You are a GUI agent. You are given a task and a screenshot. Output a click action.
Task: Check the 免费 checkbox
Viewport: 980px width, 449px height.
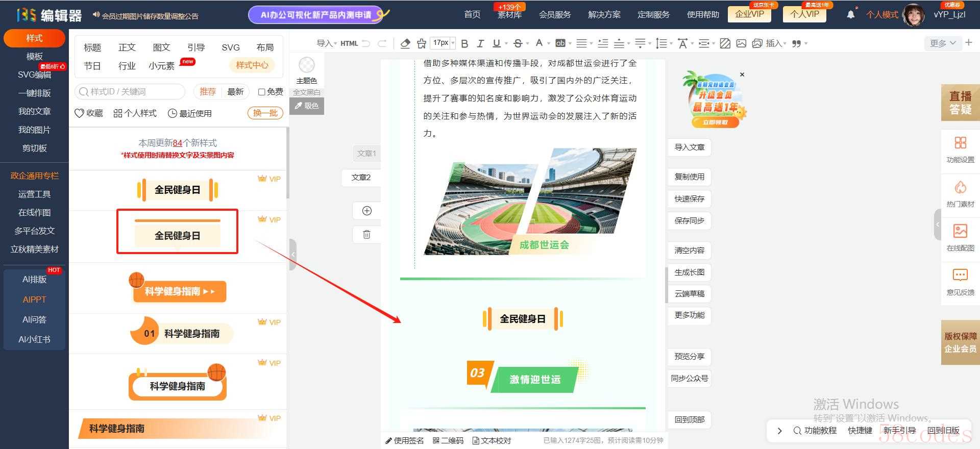(261, 92)
